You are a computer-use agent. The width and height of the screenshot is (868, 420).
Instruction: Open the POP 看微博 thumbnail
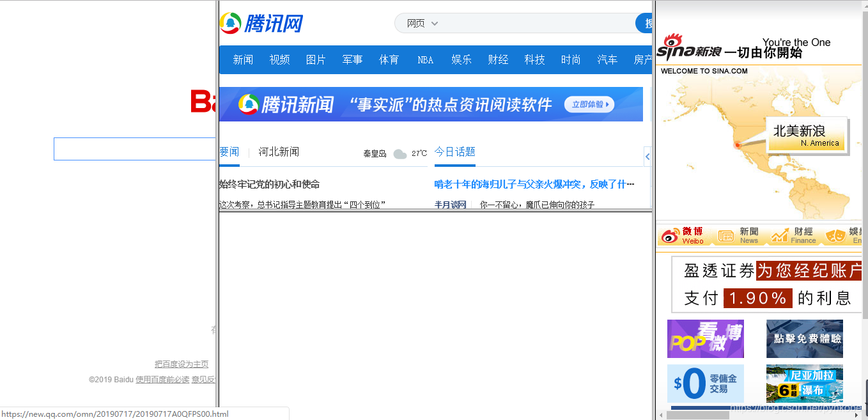tap(706, 339)
